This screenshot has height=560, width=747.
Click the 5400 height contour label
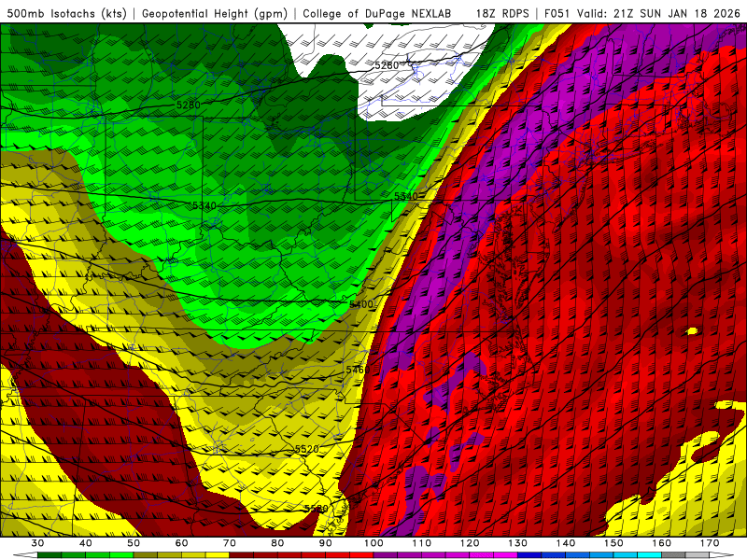pos(361,304)
